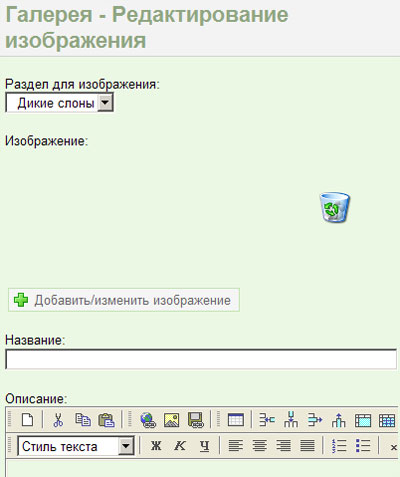Insert a table with the table icon
400x477 pixels.
point(236,420)
